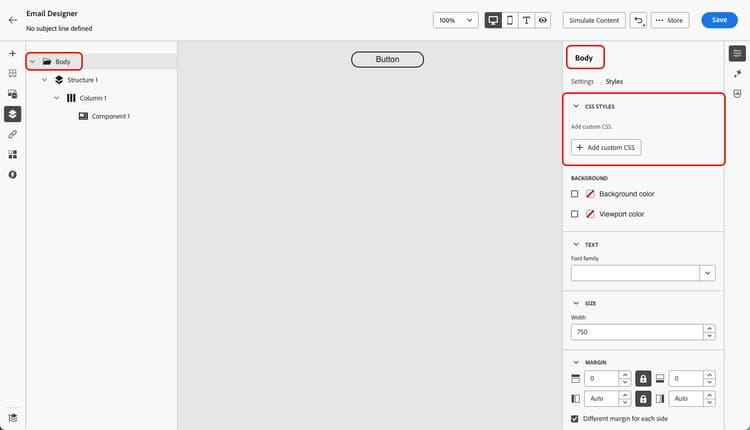Select the navigation tree layers icon
Screen dimensions: 750x430
(12, 114)
